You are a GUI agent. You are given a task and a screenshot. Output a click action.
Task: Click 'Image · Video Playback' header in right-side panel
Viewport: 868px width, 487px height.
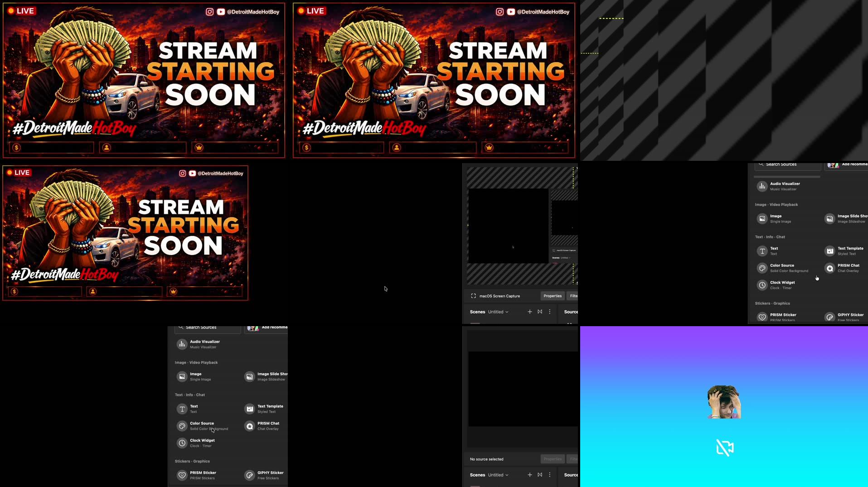(x=776, y=205)
